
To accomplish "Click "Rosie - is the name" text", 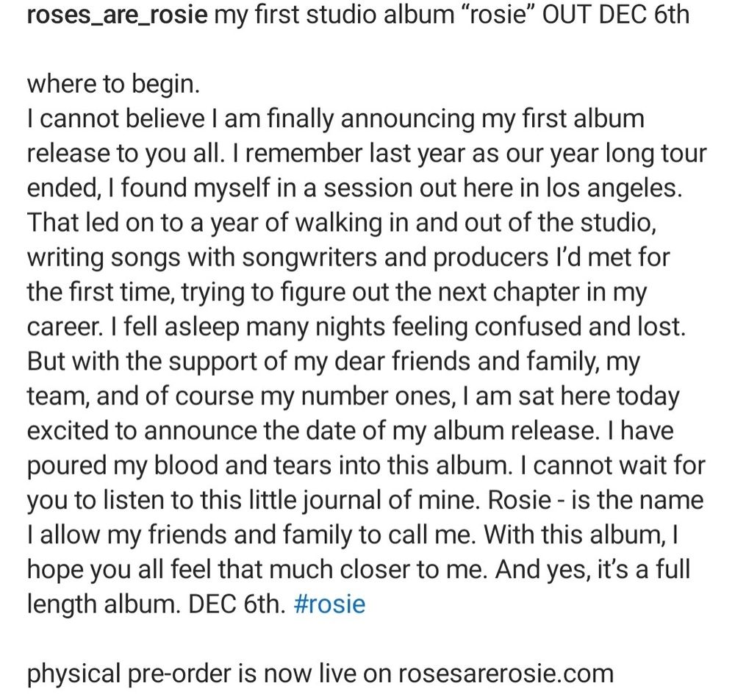I will (595, 500).
